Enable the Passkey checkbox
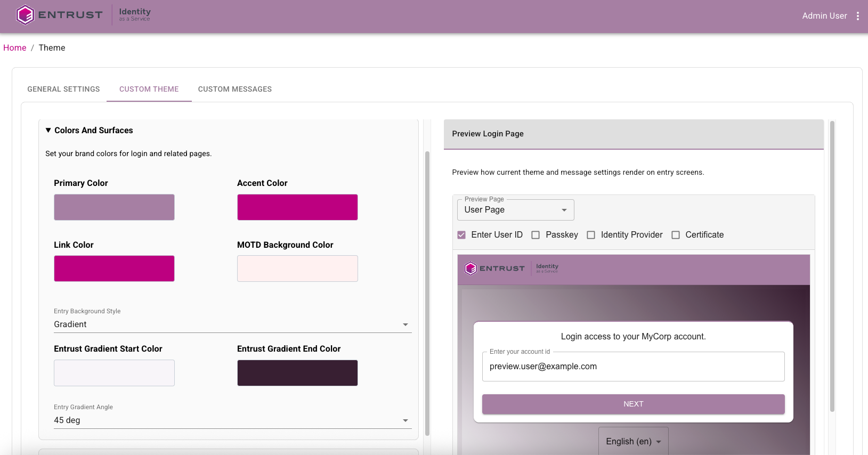This screenshot has width=868, height=455. pyautogui.click(x=536, y=235)
